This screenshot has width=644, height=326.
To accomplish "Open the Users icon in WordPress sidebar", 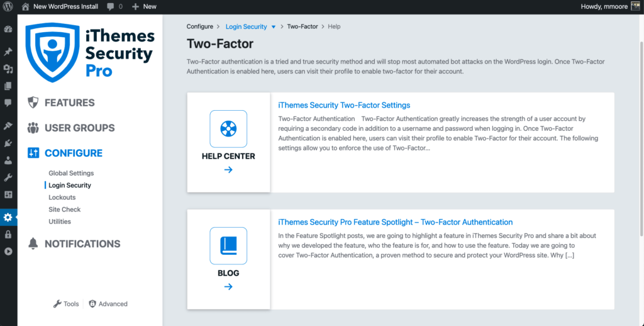I will pos(8,160).
